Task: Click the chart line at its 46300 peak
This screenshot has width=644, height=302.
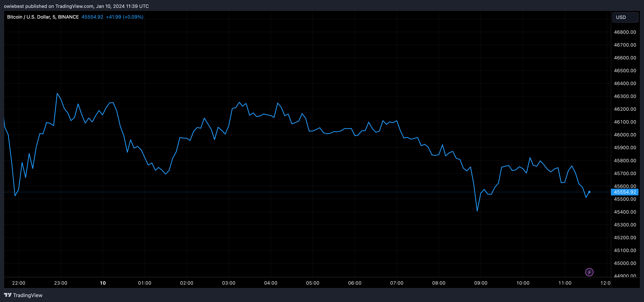Action: click(x=58, y=93)
